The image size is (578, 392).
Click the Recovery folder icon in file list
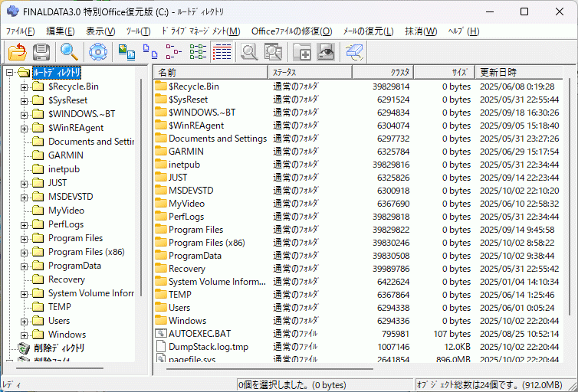coord(161,268)
